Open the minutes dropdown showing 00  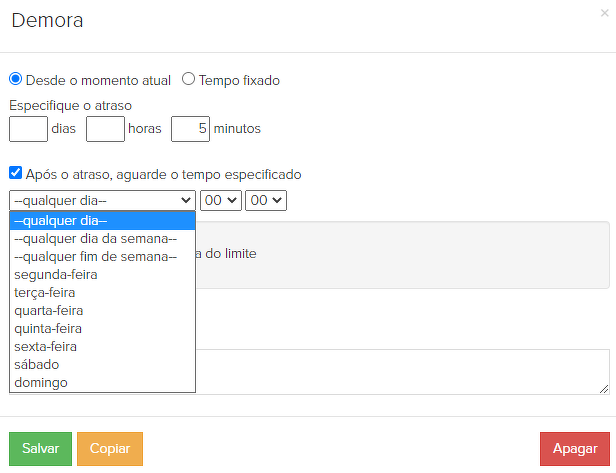coord(266,200)
